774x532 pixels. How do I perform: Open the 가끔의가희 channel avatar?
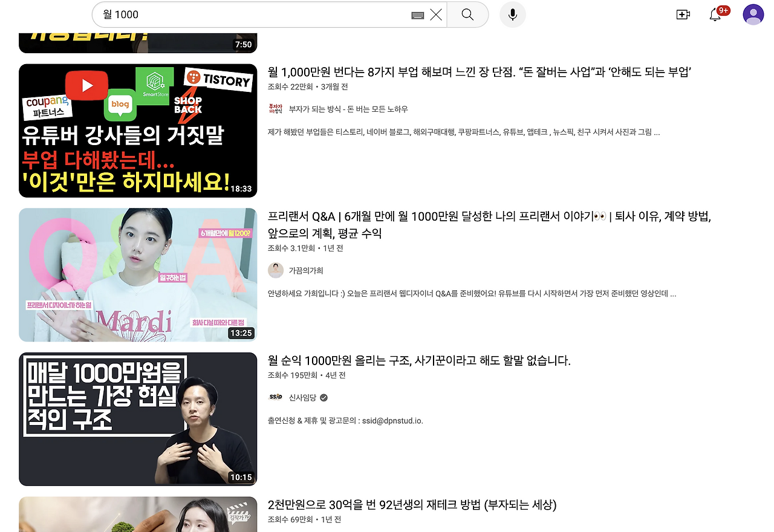point(276,270)
